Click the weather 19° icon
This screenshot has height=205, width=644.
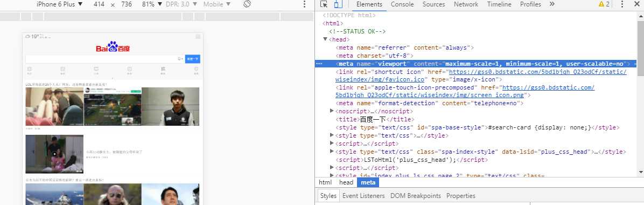pos(32,37)
